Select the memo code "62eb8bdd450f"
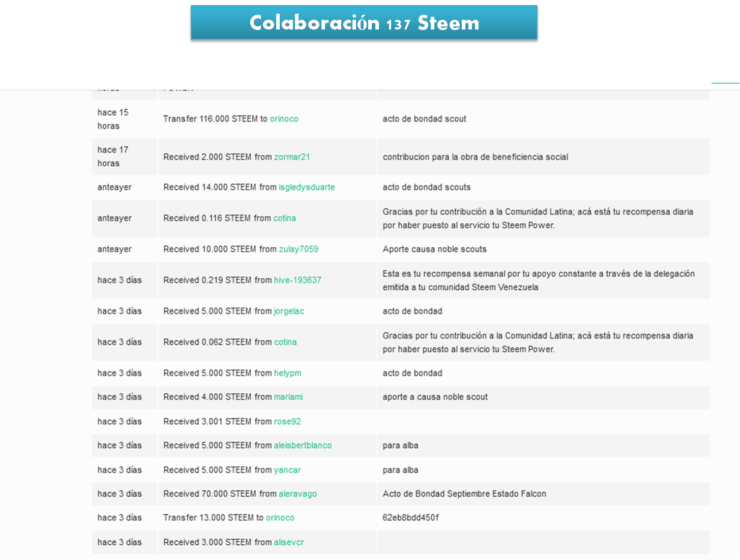740x560 pixels. 411,518
